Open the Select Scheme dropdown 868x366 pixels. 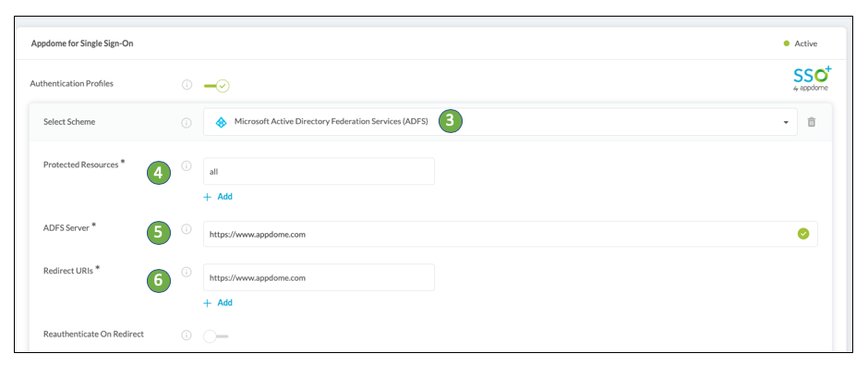click(x=500, y=122)
